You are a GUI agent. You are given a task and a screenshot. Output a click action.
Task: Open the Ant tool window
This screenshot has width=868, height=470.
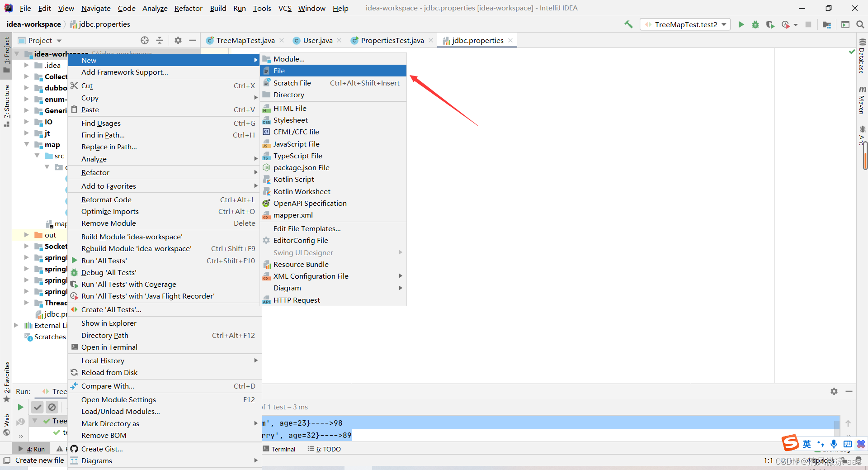coord(862,136)
